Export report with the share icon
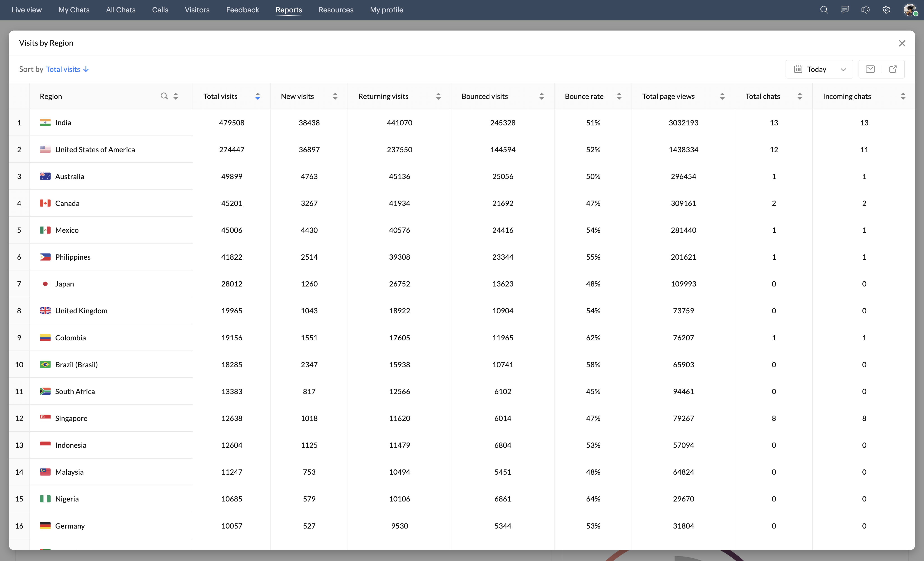The image size is (924, 561). coord(893,69)
